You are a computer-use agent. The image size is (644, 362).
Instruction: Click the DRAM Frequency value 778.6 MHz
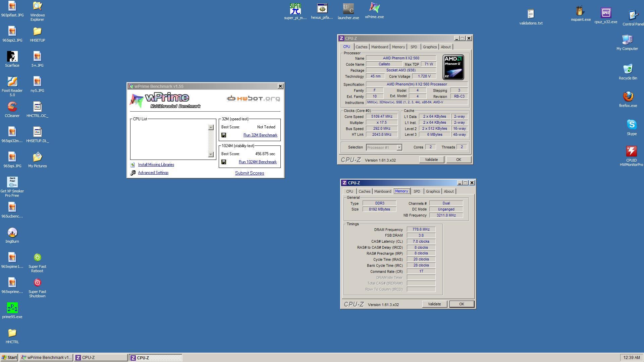tap(421, 230)
